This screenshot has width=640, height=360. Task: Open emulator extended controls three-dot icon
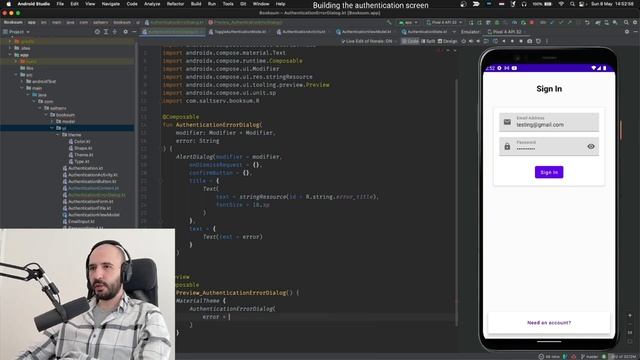(547, 41)
